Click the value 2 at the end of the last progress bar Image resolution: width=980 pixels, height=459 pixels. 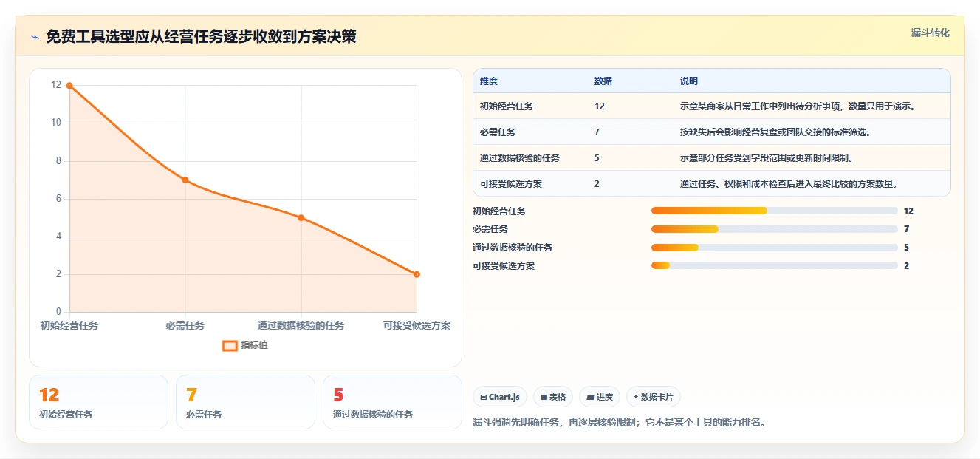point(906,265)
